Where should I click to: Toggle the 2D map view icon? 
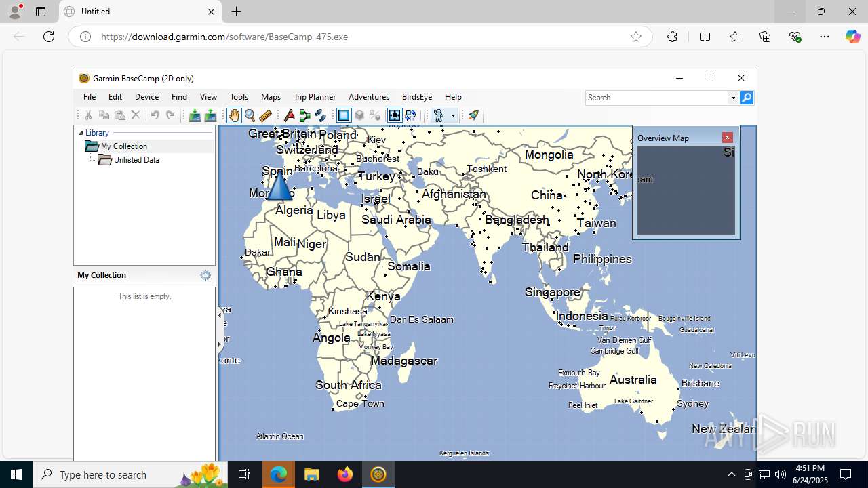click(344, 115)
